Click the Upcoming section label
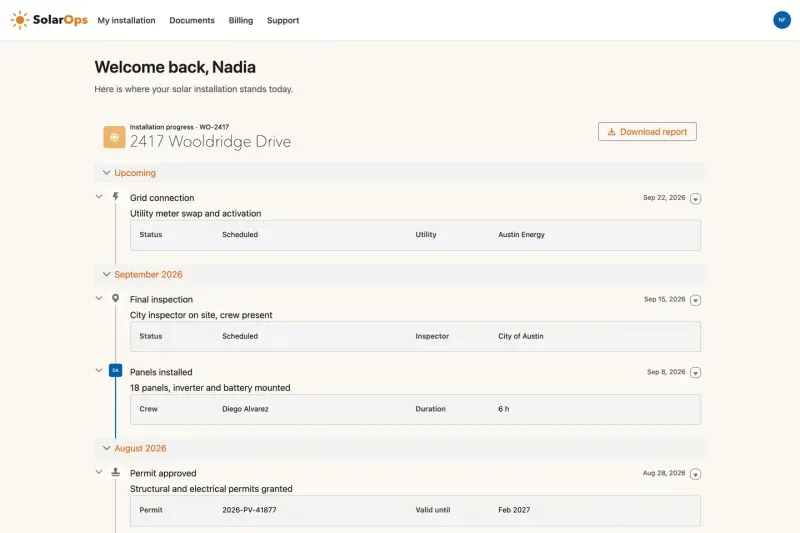Image resolution: width=800 pixels, height=533 pixels. point(135,173)
